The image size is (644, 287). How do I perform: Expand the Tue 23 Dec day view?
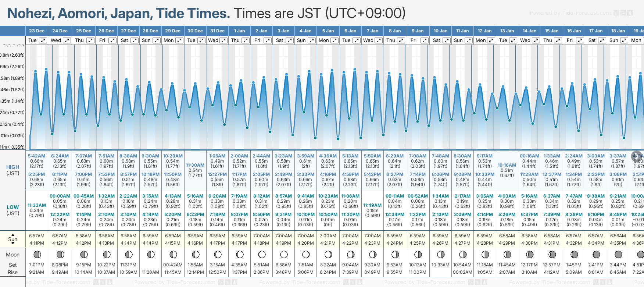pyautogui.click(x=43, y=40)
